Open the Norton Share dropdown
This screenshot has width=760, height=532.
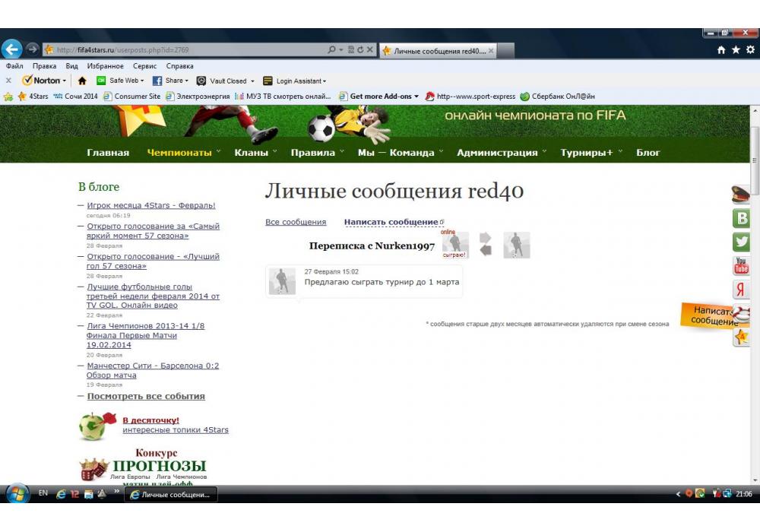pos(171,81)
